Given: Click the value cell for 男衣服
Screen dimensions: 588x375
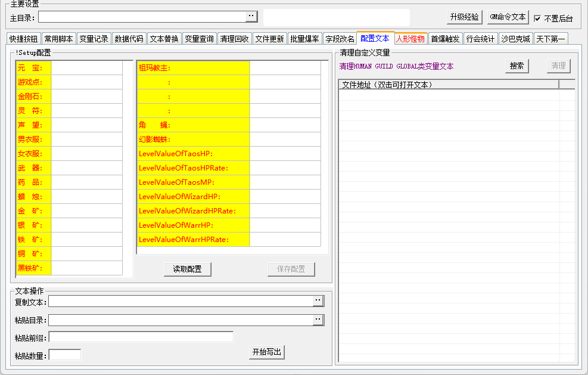Looking at the screenshot, I should pos(86,140).
